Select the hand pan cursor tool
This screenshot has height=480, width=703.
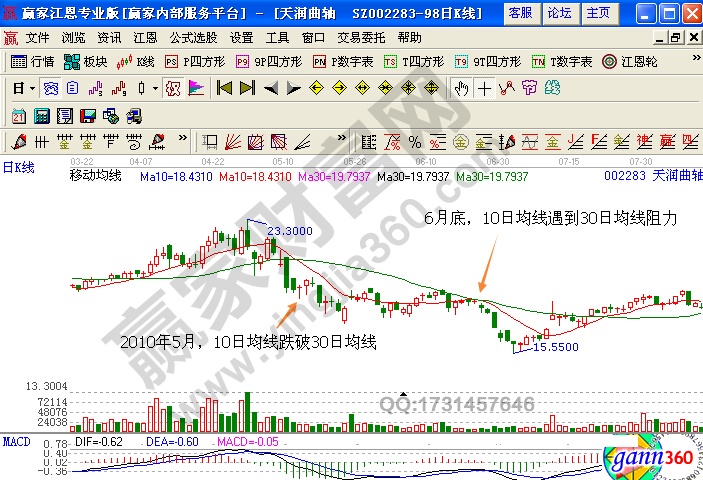click(461, 88)
